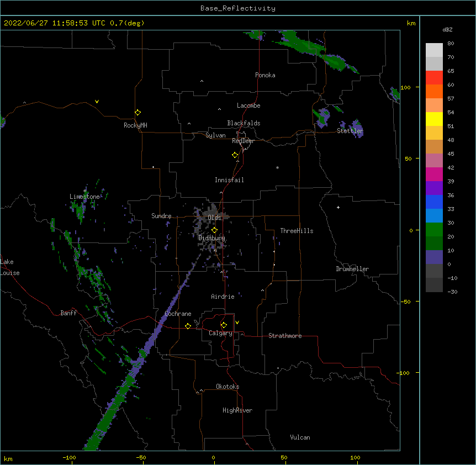Click the Didsbury city label
This screenshot has width=476, height=465.
coord(212,238)
